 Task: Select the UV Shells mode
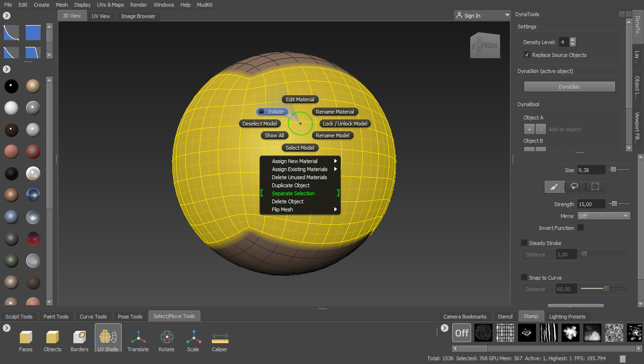tap(107, 337)
